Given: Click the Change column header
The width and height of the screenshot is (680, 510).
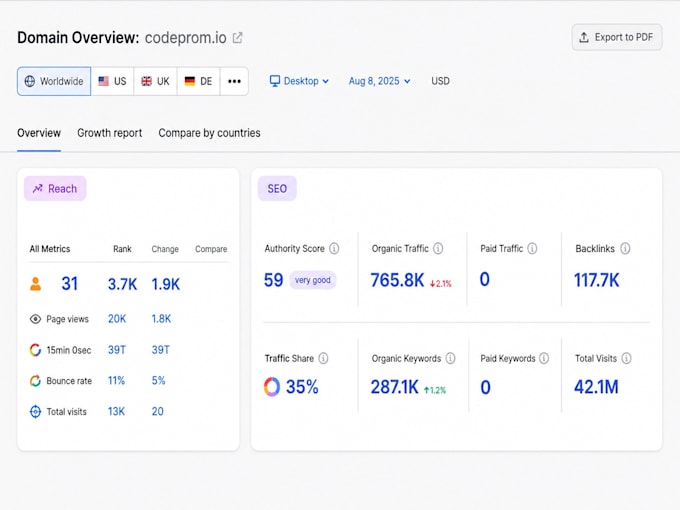Looking at the screenshot, I should pyautogui.click(x=165, y=249).
